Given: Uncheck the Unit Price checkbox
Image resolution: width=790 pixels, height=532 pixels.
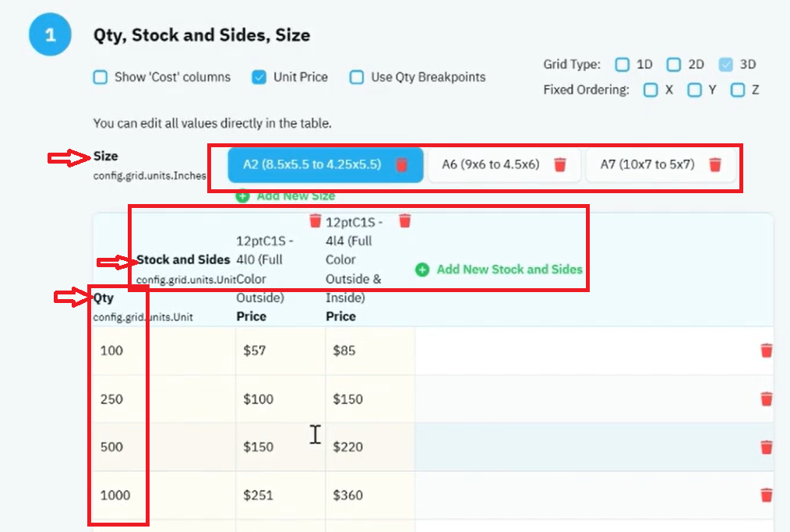Looking at the screenshot, I should point(259,77).
